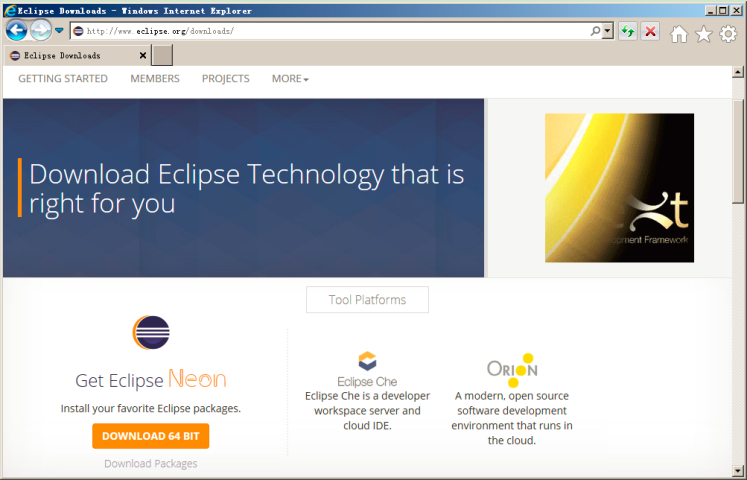747x480 pixels.
Task: Click the scrollbar up arrow
Action: click(738, 72)
